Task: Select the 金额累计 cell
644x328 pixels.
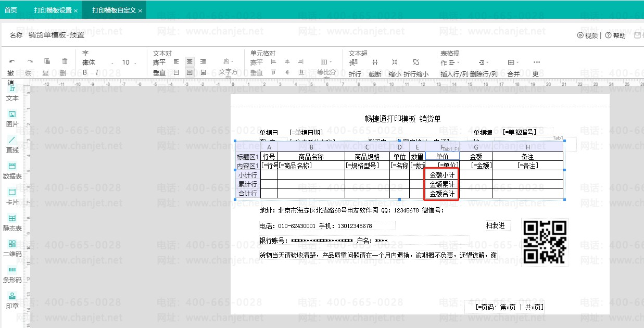Action: coord(442,184)
